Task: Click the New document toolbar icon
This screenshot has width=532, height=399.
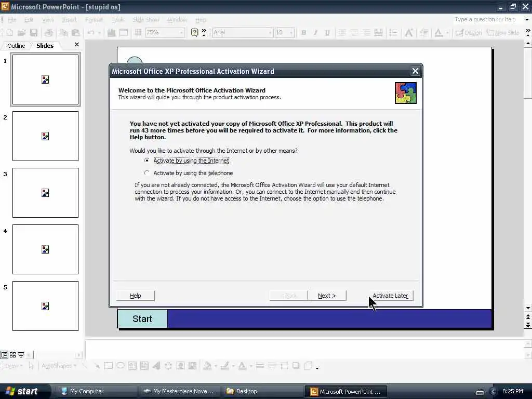Action: [9, 33]
